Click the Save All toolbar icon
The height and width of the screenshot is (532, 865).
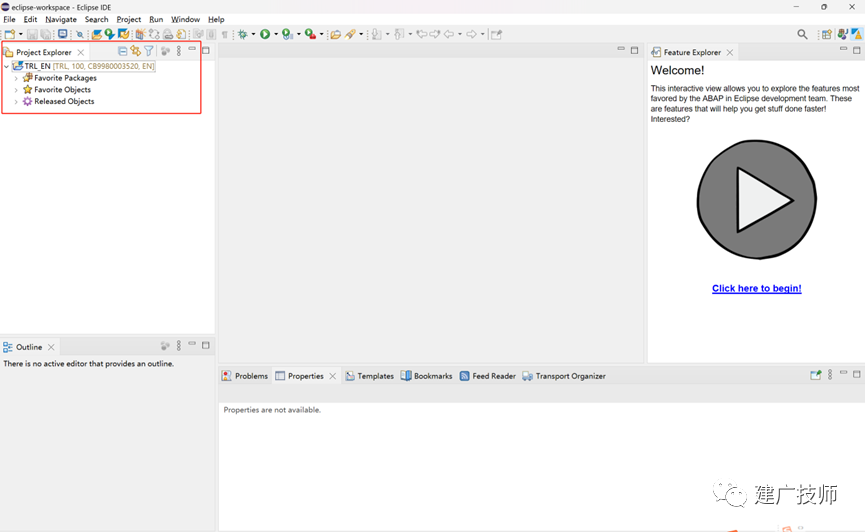pos(46,34)
